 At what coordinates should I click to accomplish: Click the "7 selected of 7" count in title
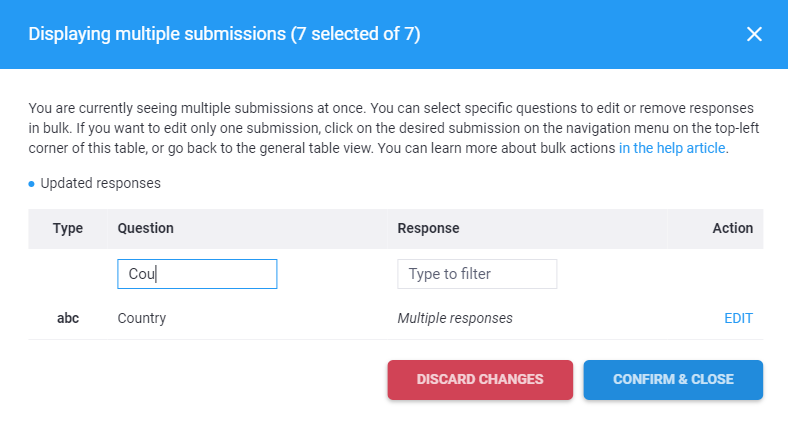(x=355, y=34)
